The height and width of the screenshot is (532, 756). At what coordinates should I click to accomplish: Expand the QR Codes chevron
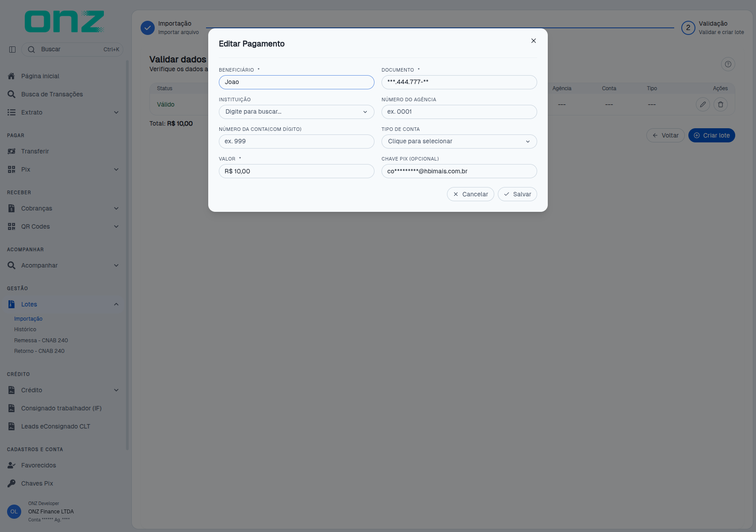[116, 226]
